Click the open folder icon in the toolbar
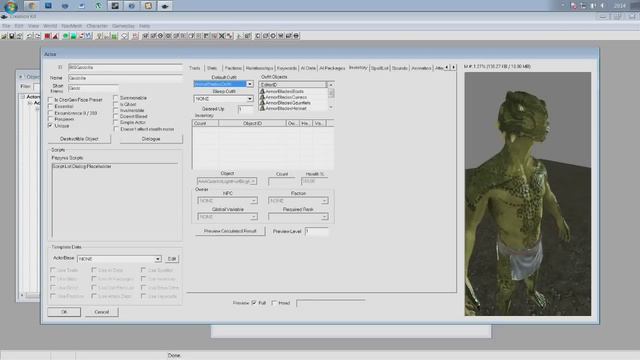640x360 pixels. 4,36
